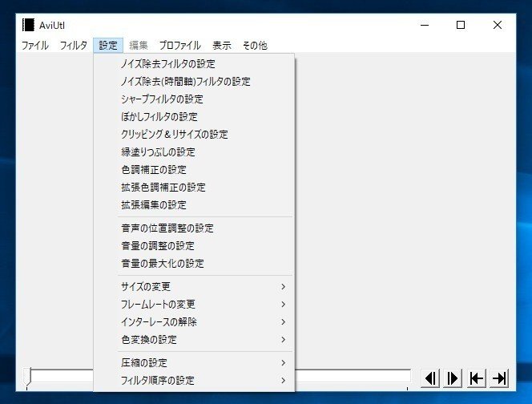Expand サイズの変更 submenu
Screen dimensions: 532x404
coord(194,287)
